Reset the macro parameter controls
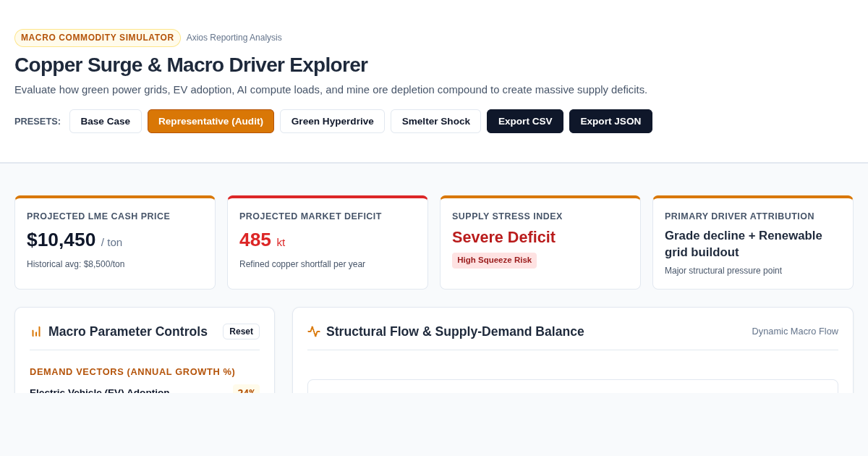The width and height of the screenshot is (868, 456). coord(241,332)
